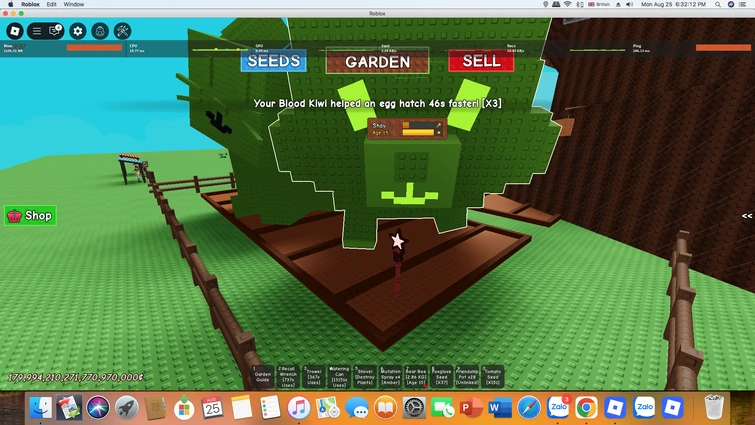Open the volume control in menu bar
Viewport: 755px width, 425px height.
(x=629, y=4)
